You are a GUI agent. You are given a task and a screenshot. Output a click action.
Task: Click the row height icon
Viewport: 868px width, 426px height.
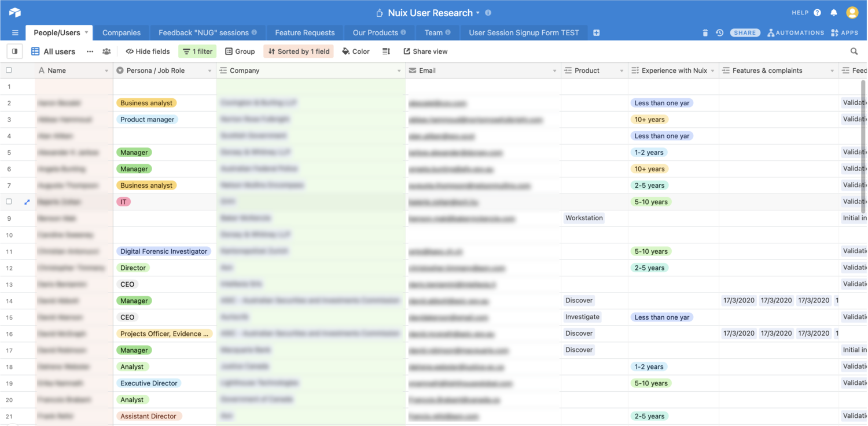(x=386, y=51)
